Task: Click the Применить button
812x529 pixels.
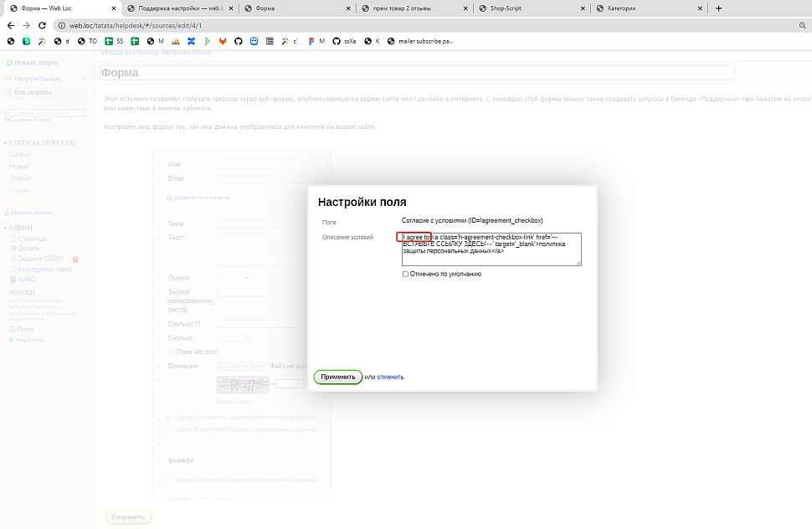Action: (338, 377)
